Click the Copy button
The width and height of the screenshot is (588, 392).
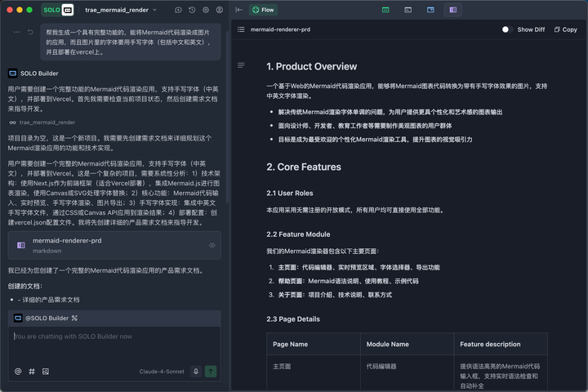click(x=564, y=29)
